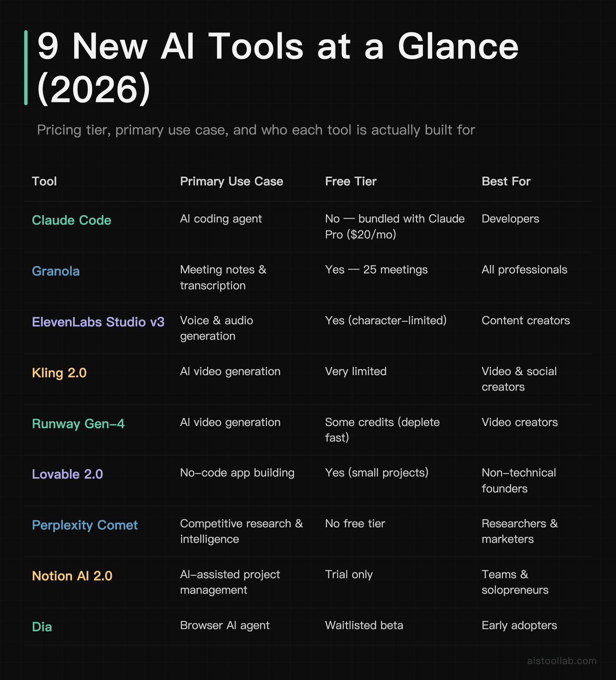
Task: Click the "Primary Use Case" column header
Action: click(x=232, y=182)
